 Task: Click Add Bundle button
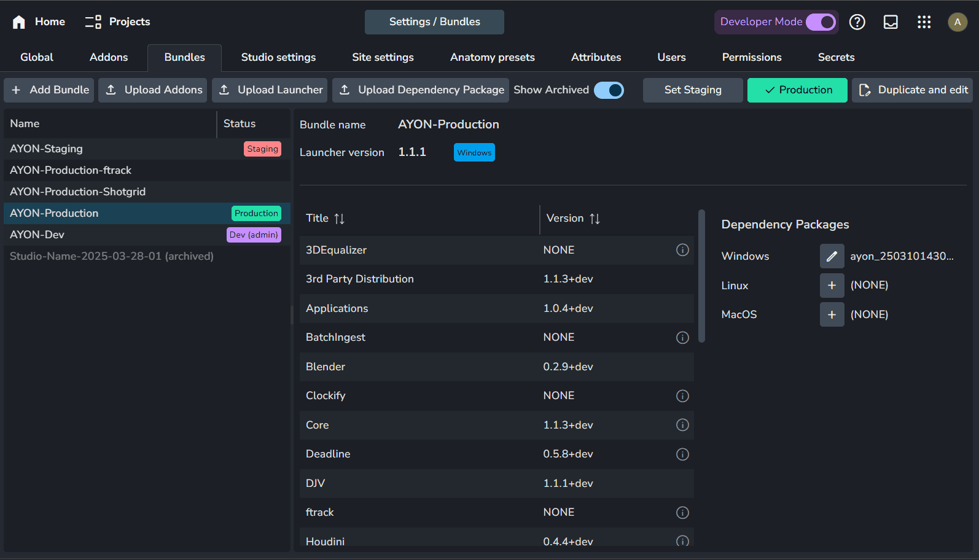click(49, 90)
